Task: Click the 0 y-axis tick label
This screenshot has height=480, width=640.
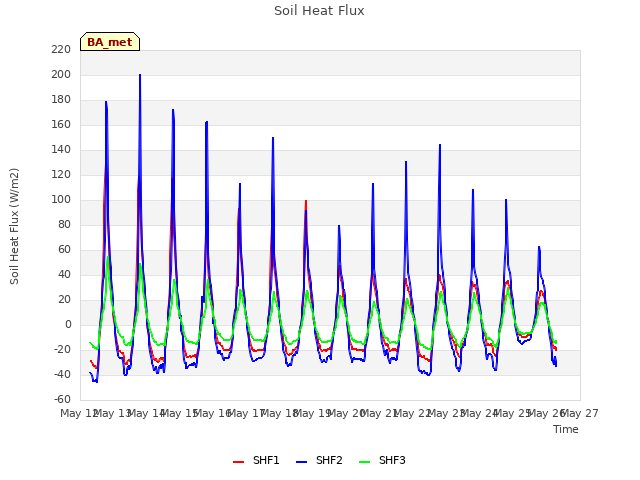Action: [x=68, y=324]
